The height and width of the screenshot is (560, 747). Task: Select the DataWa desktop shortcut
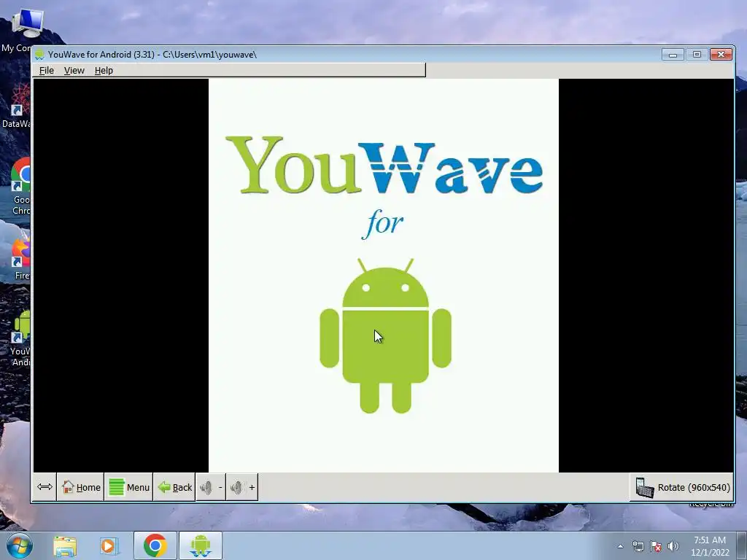click(x=18, y=106)
